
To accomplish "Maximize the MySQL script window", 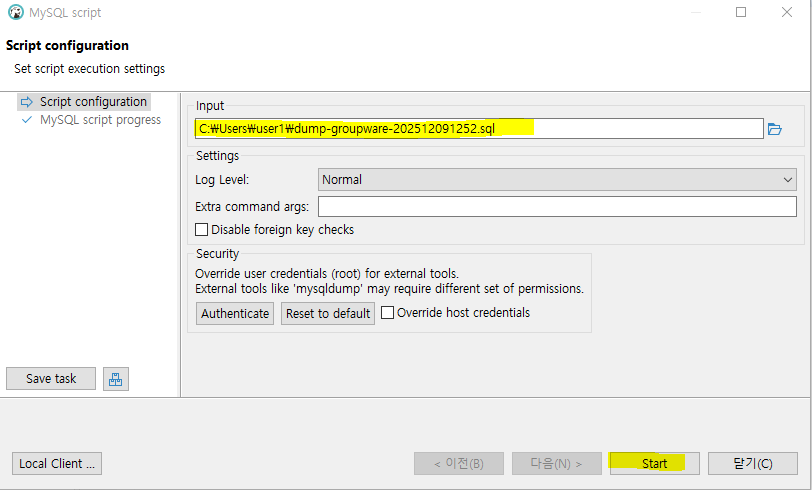I will (741, 13).
